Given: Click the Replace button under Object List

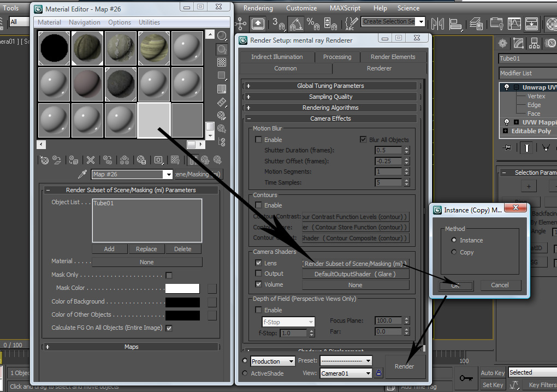Looking at the screenshot, I should [x=146, y=249].
